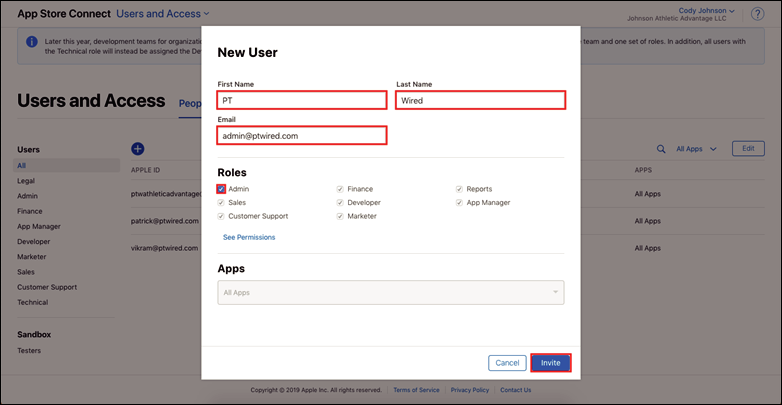Viewport: 782px width, 405px height.
Task: Open the Users and Access dropdown menu
Action: click(163, 13)
